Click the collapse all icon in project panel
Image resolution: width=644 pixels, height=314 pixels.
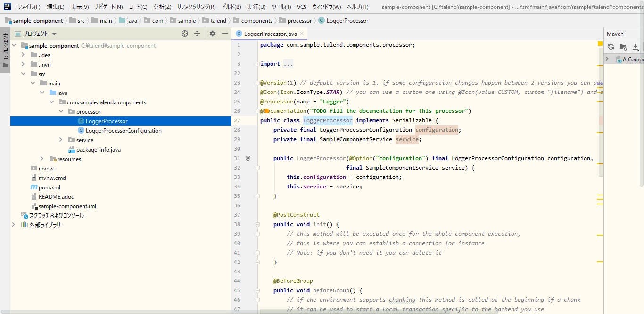tap(197, 34)
